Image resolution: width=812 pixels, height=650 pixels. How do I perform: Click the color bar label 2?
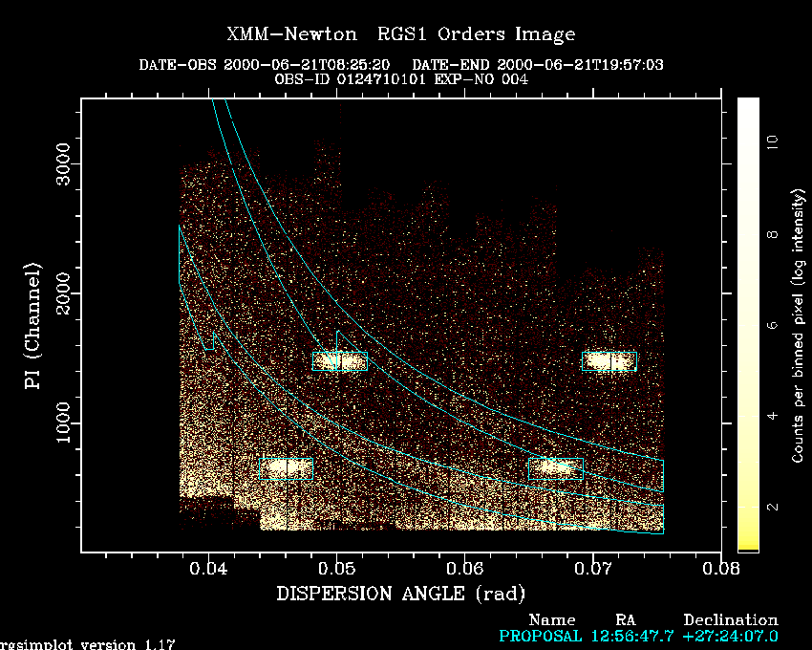(772, 507)
